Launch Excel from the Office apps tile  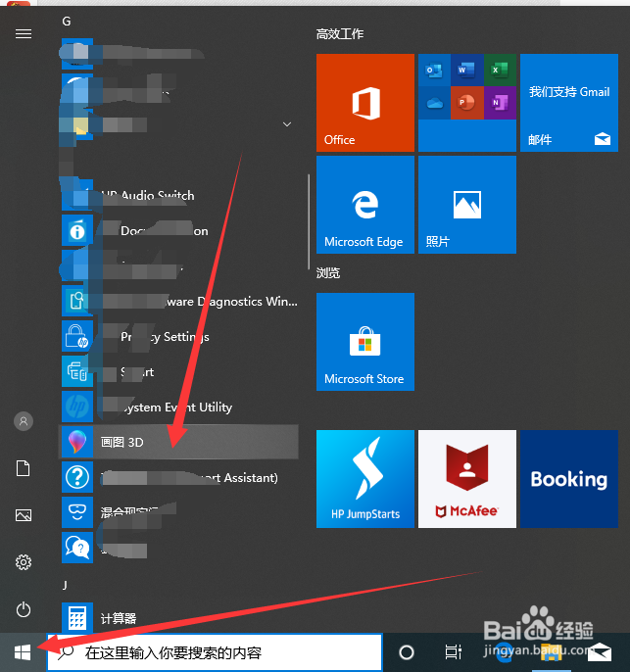500,70
